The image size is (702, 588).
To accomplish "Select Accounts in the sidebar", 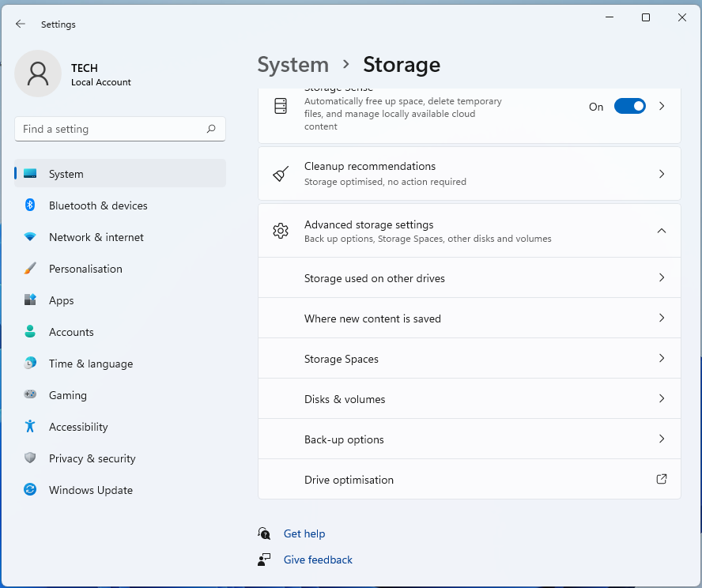I will click(x=73, y=332).
